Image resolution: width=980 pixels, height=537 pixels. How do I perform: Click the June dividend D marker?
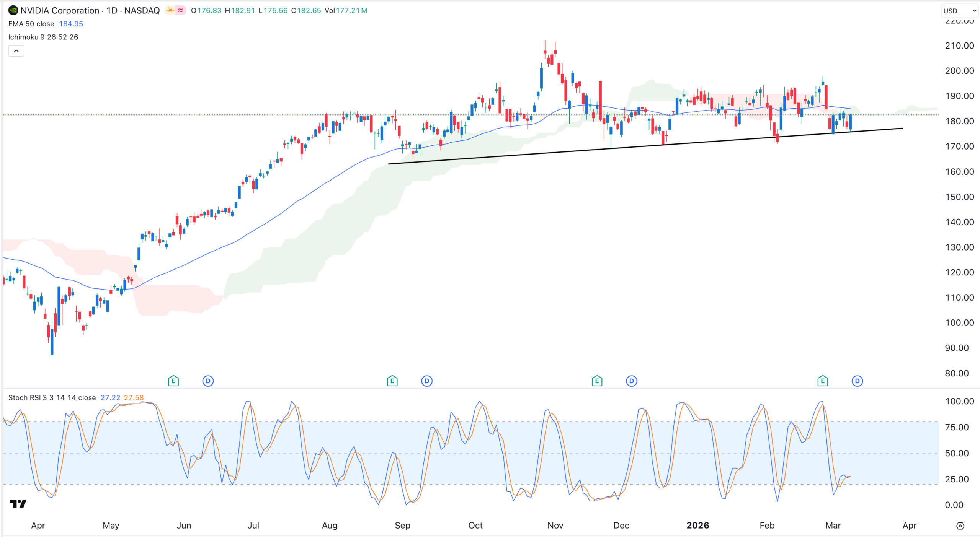(x=208, y=381)
